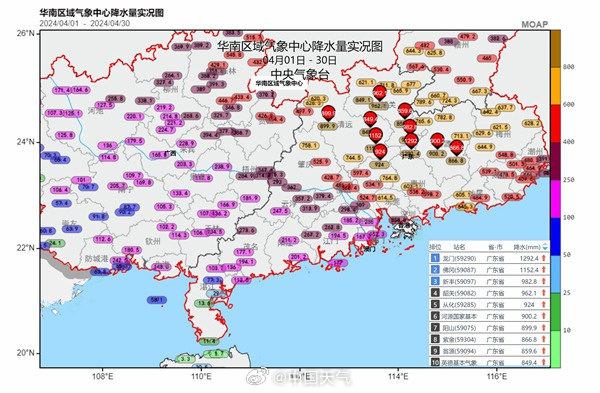The height and width of the screenshot is (393, 600).
Task: Click red up arrow in 龙门(59290) row
Action: coord(543,258)
